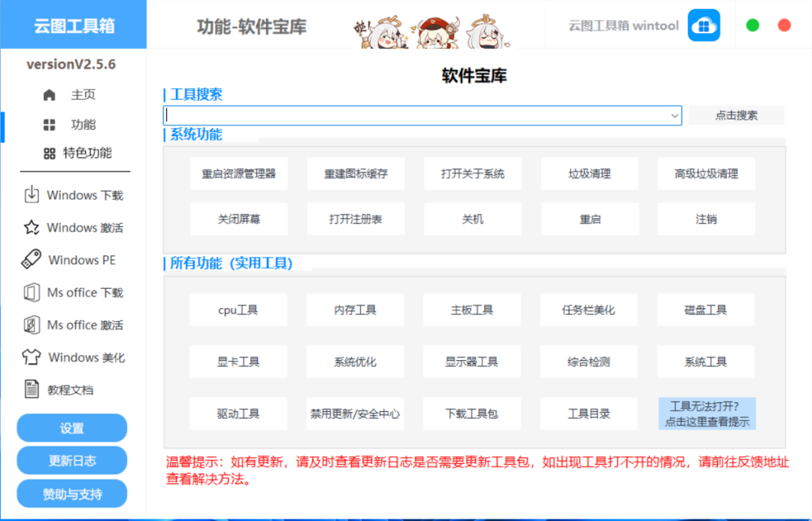
Task: Click the 赞助与支持 button
Action: point(72,494)
